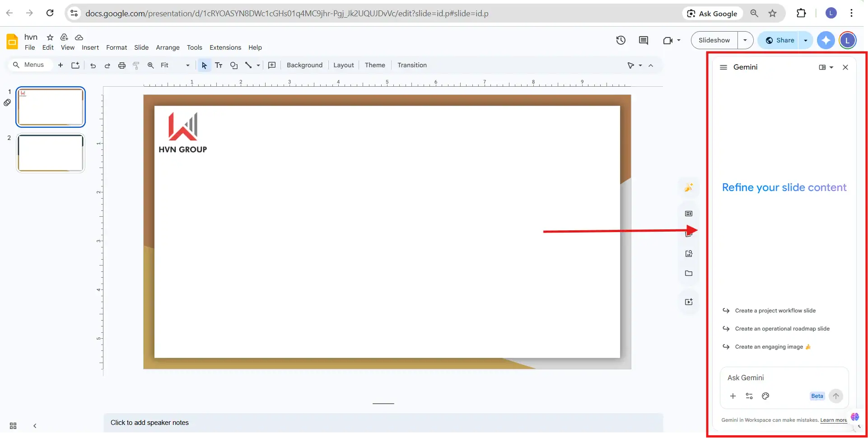Choose the select cursor tool
The height and width of the screenshot is (438, 868).
click(204, 65)
